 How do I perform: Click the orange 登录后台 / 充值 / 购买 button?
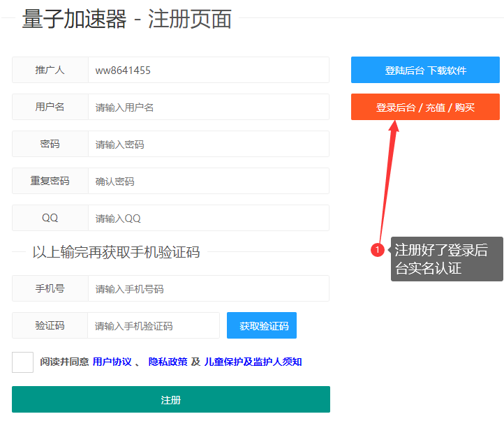pos(425,107)
